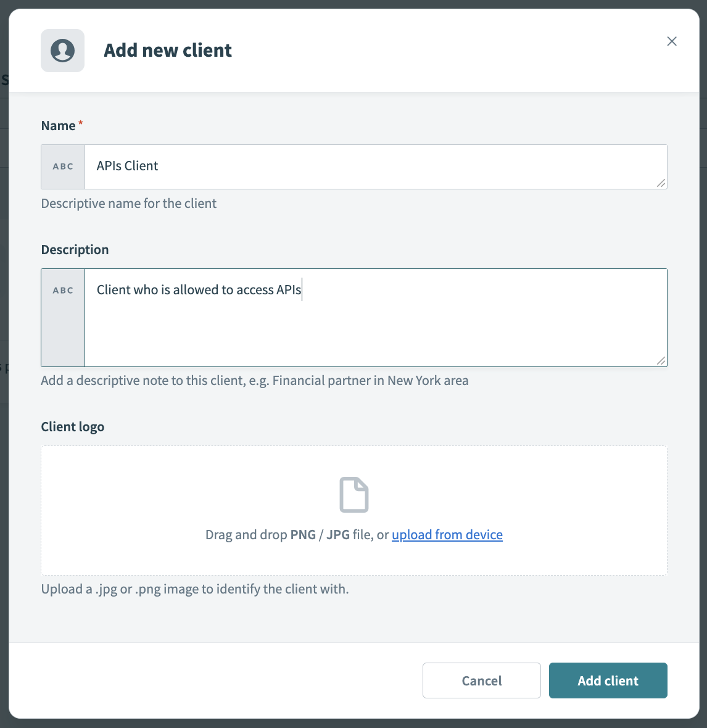
Task: Click the drag and drop logo area
Action: click(353, 510)
